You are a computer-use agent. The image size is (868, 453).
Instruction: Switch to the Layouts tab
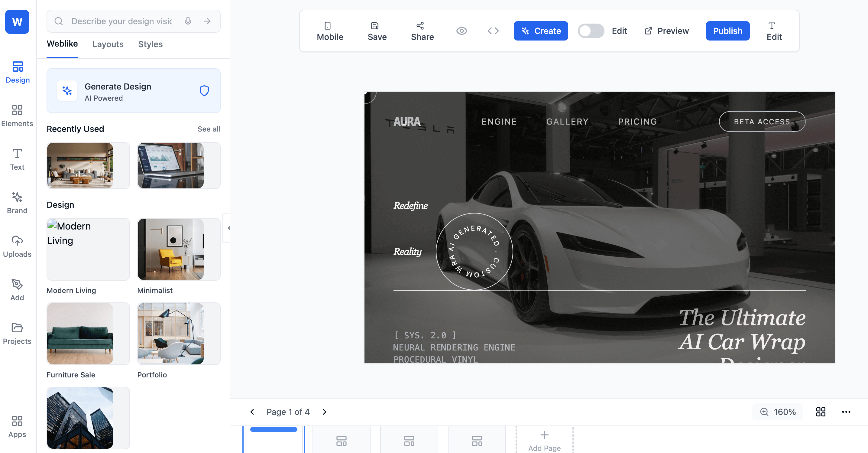(x=108, y=44)
